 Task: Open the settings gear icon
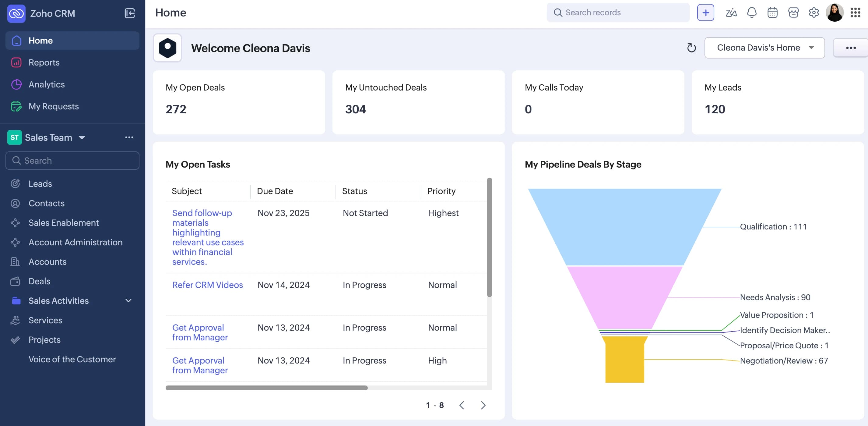pyautogui.click(x=814, y=13)
